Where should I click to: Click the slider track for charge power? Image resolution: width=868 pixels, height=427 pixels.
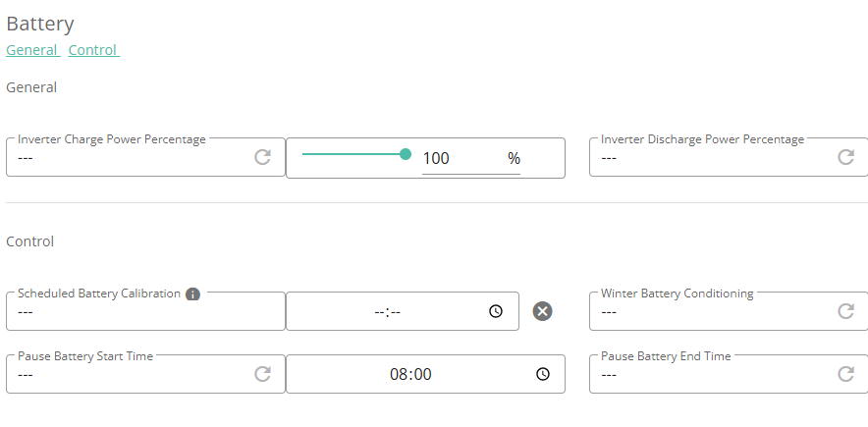(353, 154)
